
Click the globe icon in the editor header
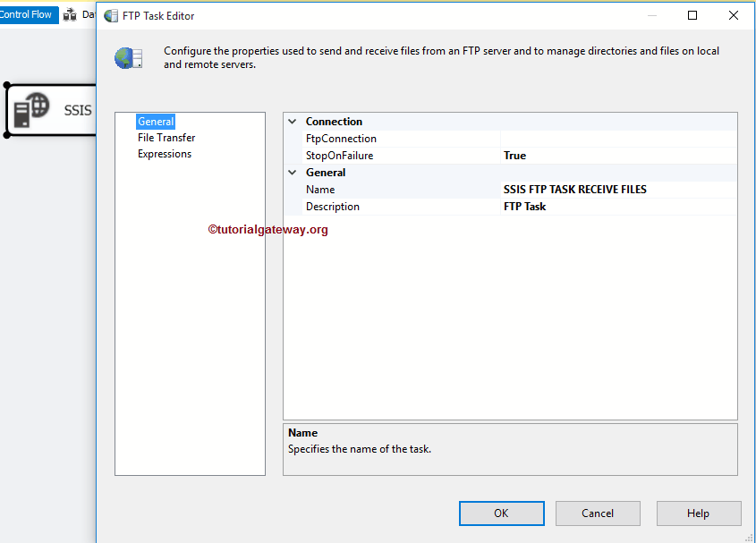(x=128, y=56)
